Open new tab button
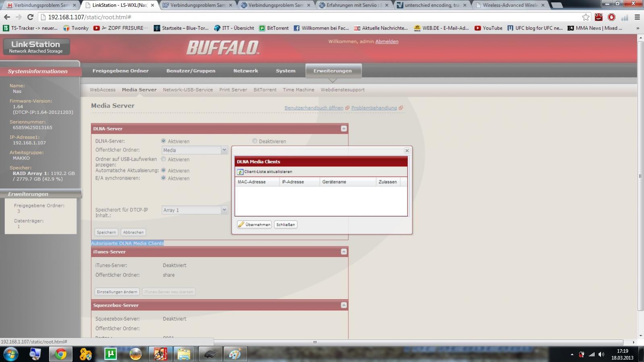The height and width of the screenshot is (362, 644). click(x=556, y=5)
